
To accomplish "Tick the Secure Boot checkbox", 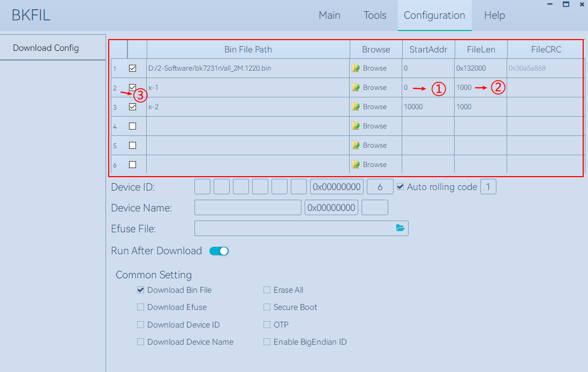I will (x=267, y=307).
